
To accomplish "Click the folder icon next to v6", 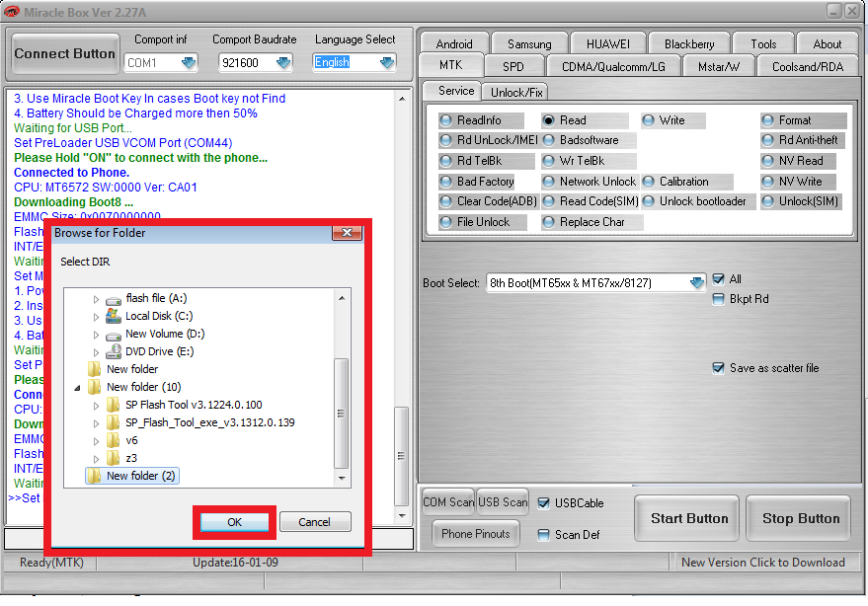I will tap(113, 440).
